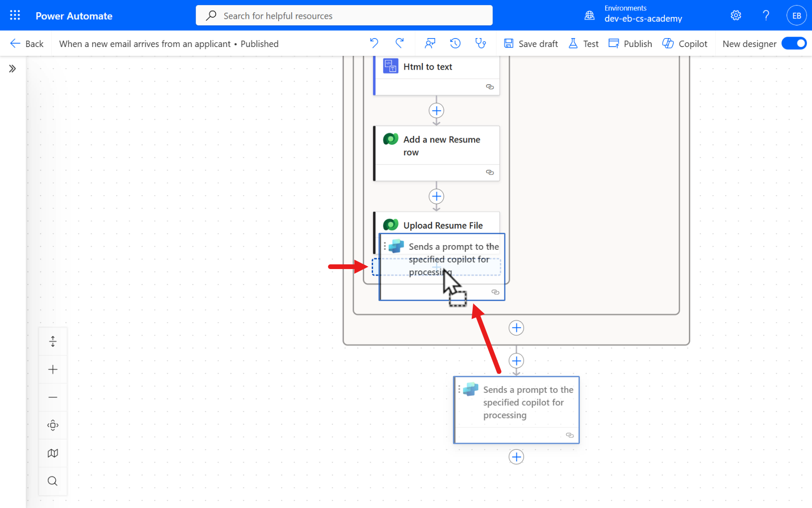This screenshot has height=508, width=812.
Task: Click the search magnifier in canvas controls
Action: pyautogui.click(x=53, y=481)
